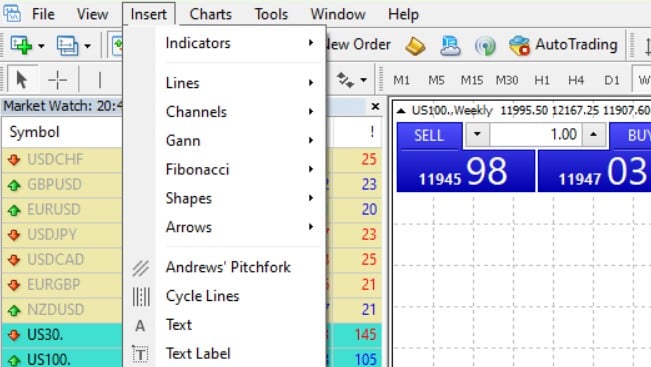Screen dimensions: 651x367
Task: Click the yellow MetaEditor book icon
Action: click(x=415, y=46)
